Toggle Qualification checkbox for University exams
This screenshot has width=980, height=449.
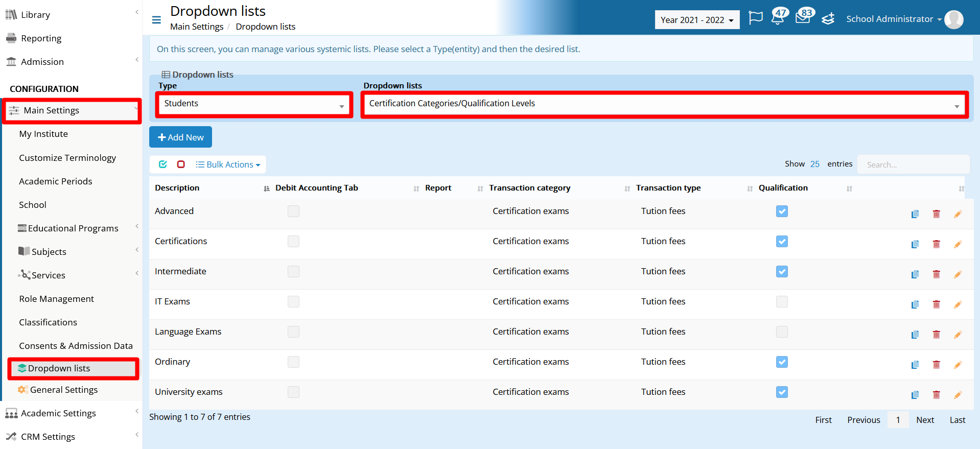tap(782, 392)
